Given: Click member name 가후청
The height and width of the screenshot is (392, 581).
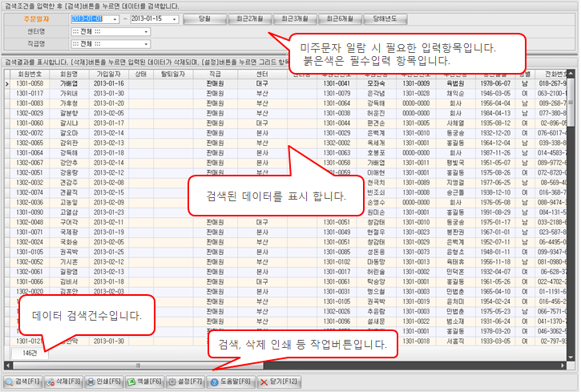Looking at the screenshot, I should tap(69, 103).
